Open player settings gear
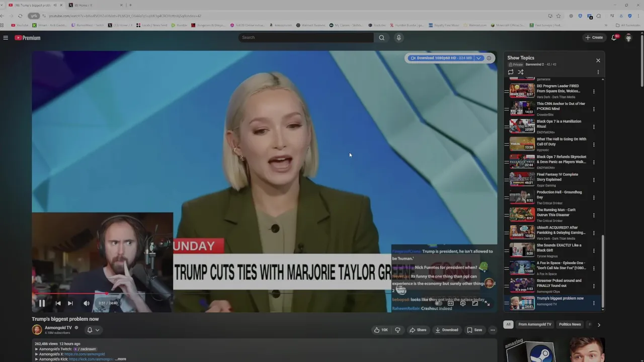 coord(463,303)
